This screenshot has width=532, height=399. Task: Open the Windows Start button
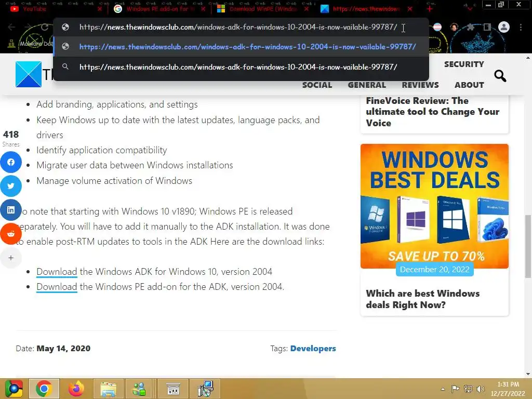pos(13,389)
